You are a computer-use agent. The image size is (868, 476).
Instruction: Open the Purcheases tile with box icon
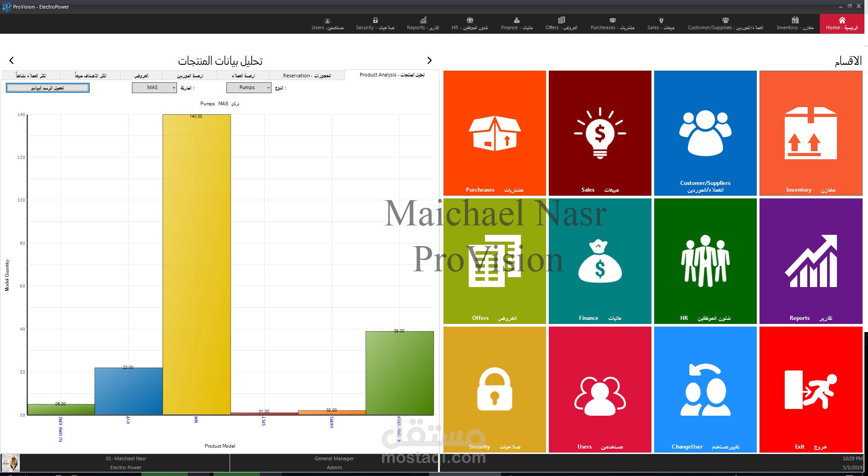pyautogui.click(x=494, y=133)
